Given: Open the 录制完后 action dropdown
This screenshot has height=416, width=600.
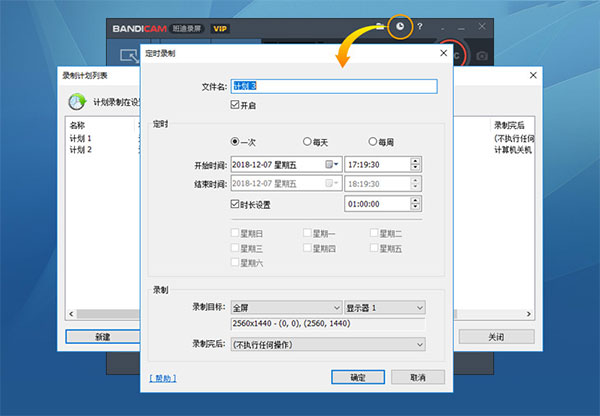Looking at the screenshot, I should coord(328,344).
